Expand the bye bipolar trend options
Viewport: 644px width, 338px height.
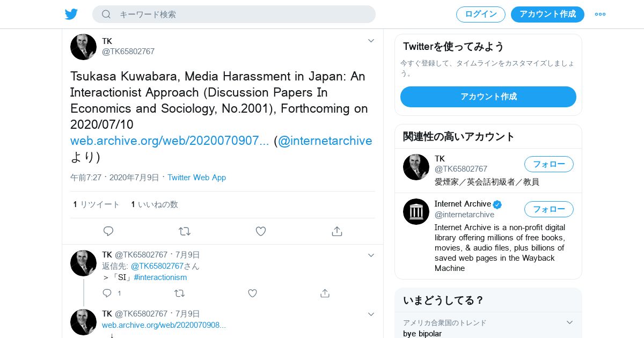[570, 322]
